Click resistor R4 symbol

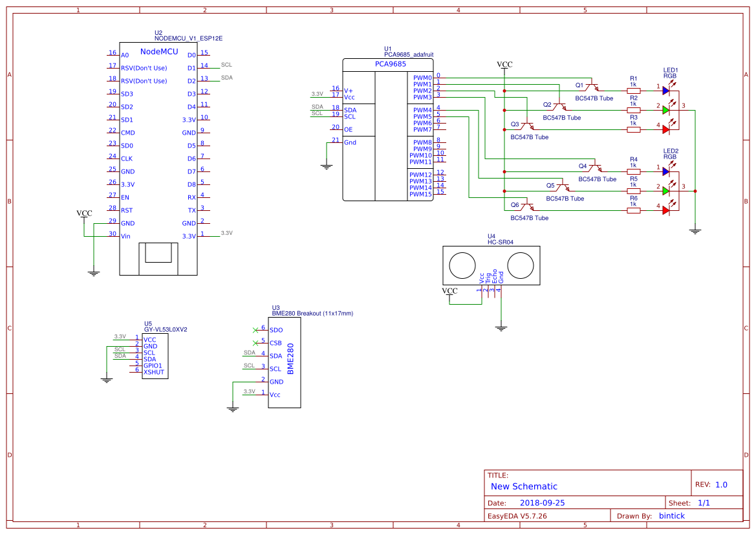pyautogui.click(x=633, y=171)
